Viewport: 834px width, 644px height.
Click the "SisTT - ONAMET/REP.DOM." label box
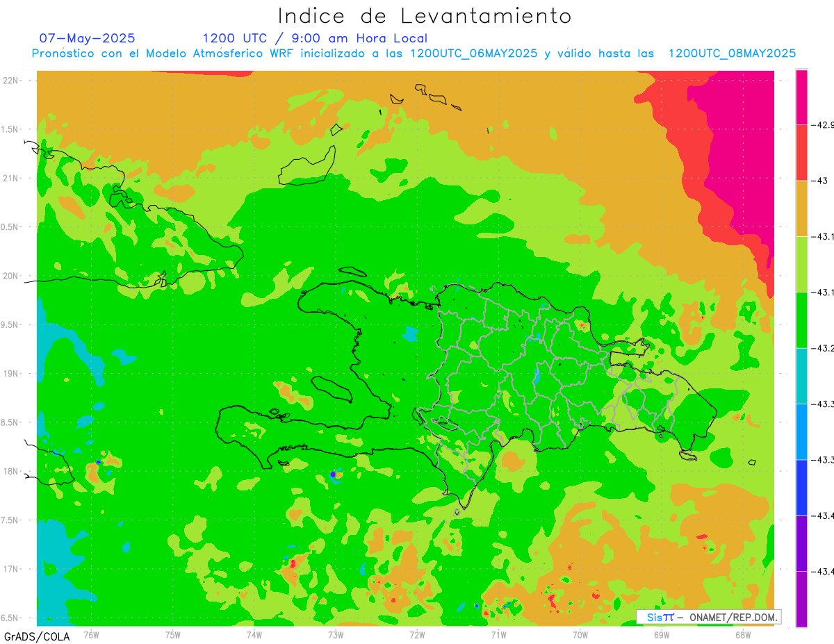click(708, 617)
